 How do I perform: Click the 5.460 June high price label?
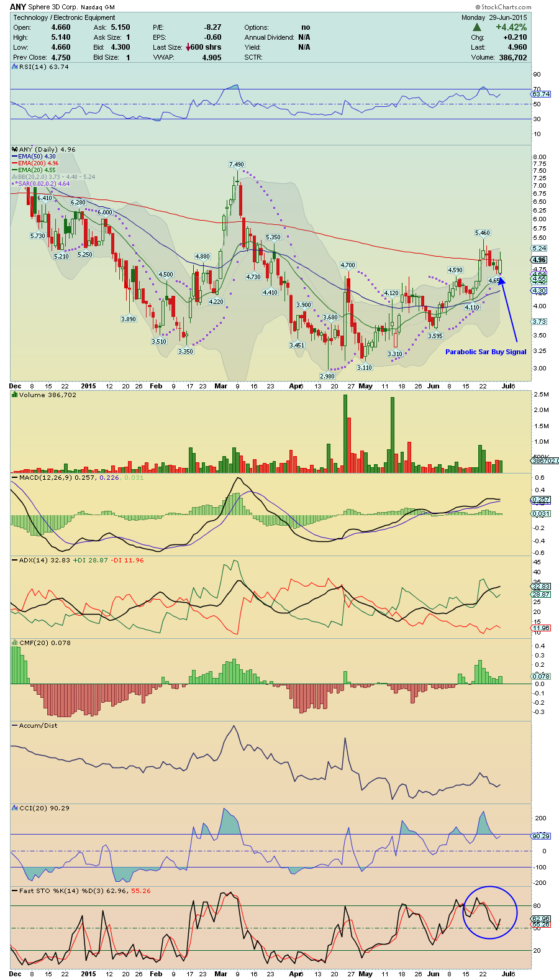[482, 233]
